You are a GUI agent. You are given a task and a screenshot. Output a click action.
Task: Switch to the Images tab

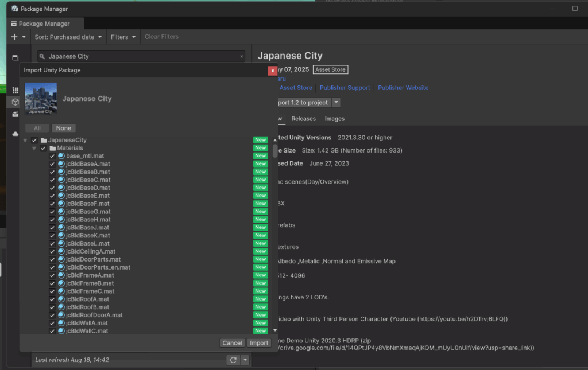click(335, 119)
